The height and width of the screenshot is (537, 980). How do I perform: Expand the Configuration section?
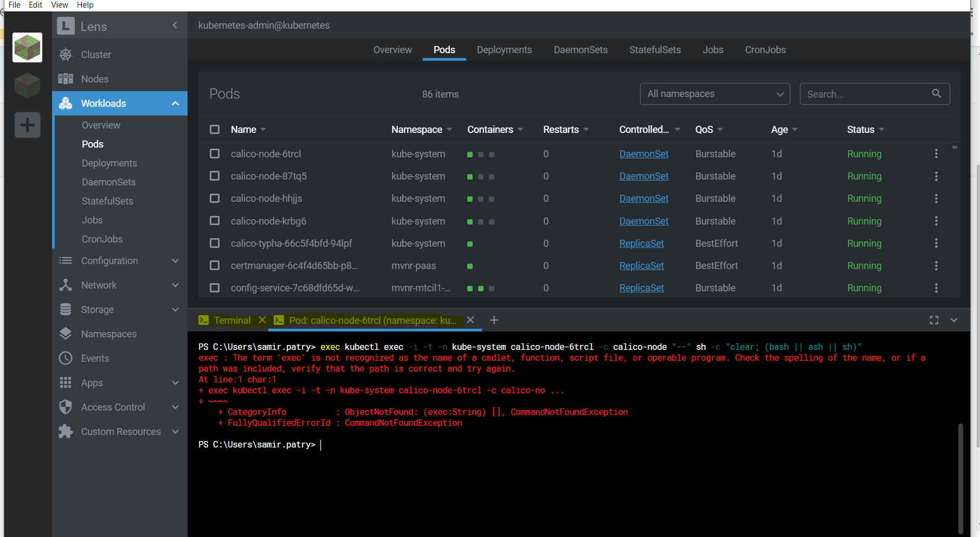175,261
